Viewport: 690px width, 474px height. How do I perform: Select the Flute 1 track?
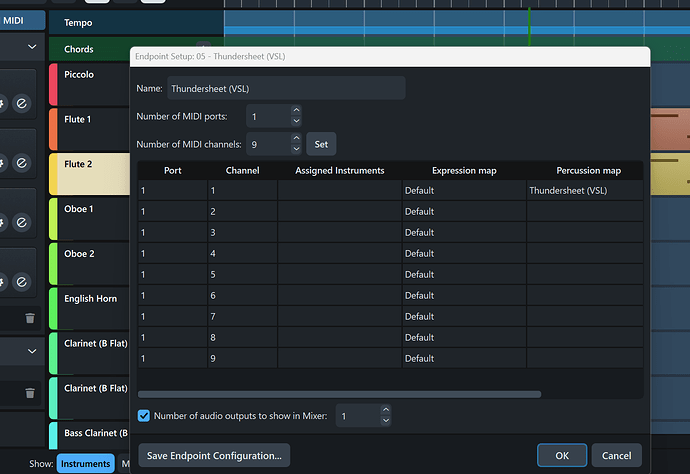(89, 129)
